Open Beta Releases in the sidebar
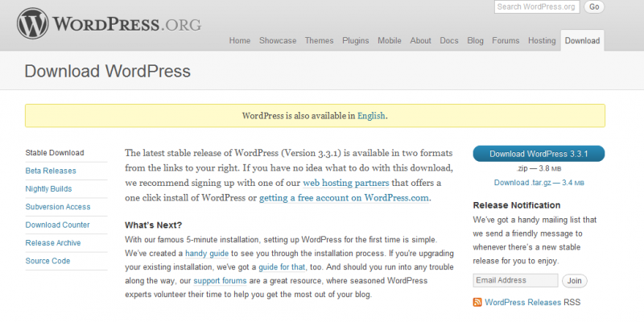Image resolution: width=644 pixels, height=322 pixels. click(x=51, y=171)
